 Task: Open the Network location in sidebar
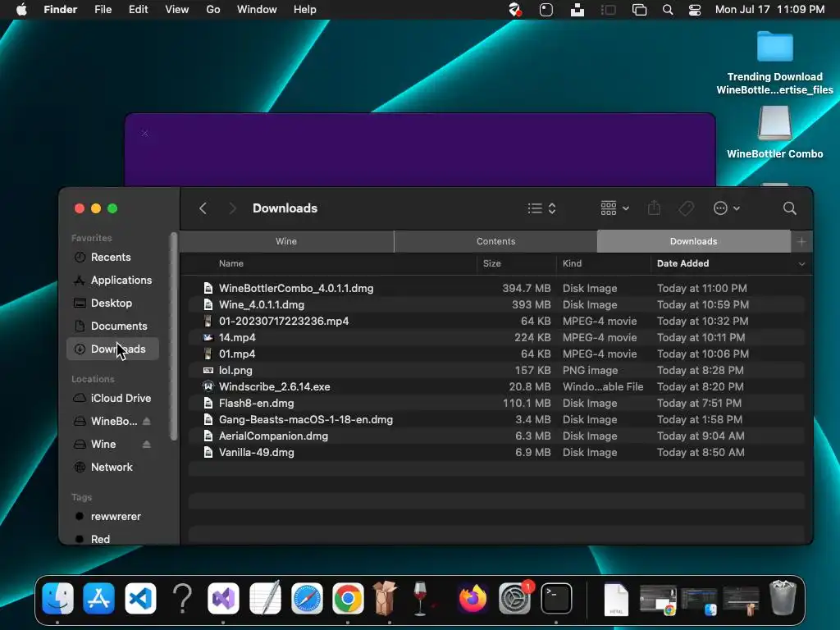pyautogui.click(x=112, y=467)
